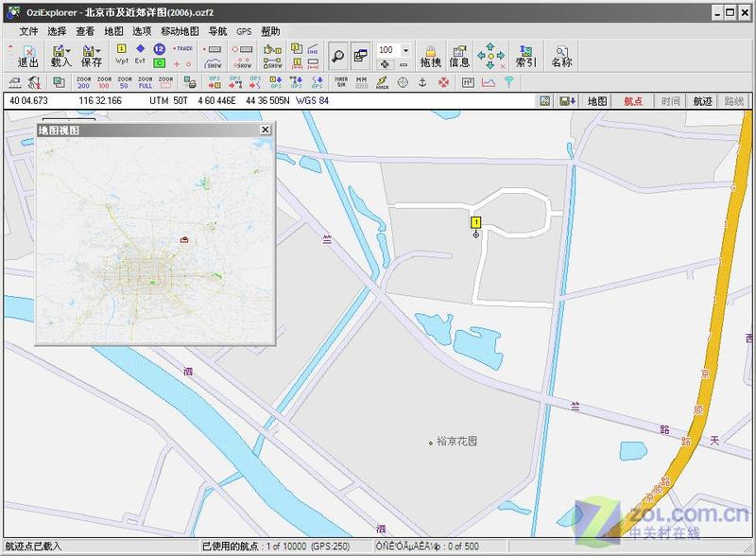Click the 退出 (Exit) toolbar button
This screenshot has height=556, width=756.
[26, 56]
